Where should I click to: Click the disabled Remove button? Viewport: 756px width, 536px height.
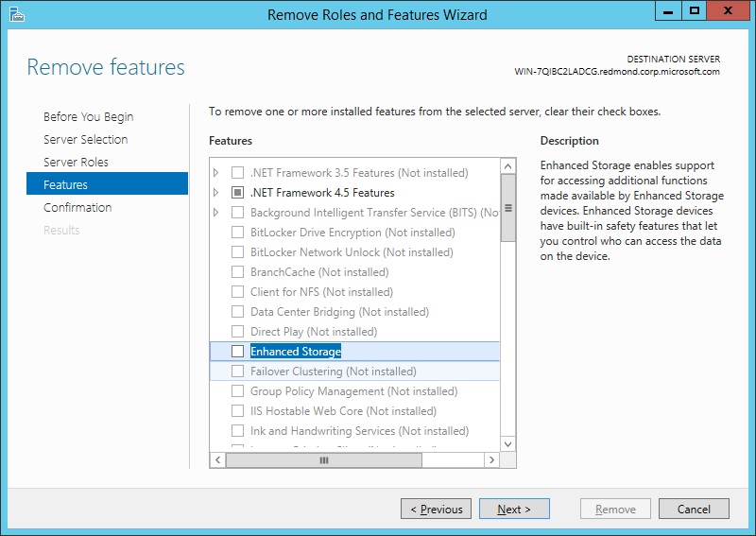pos(615,509)
